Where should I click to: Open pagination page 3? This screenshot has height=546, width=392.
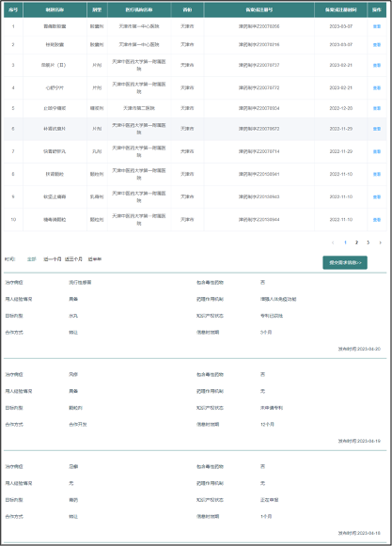click(368, 242)
